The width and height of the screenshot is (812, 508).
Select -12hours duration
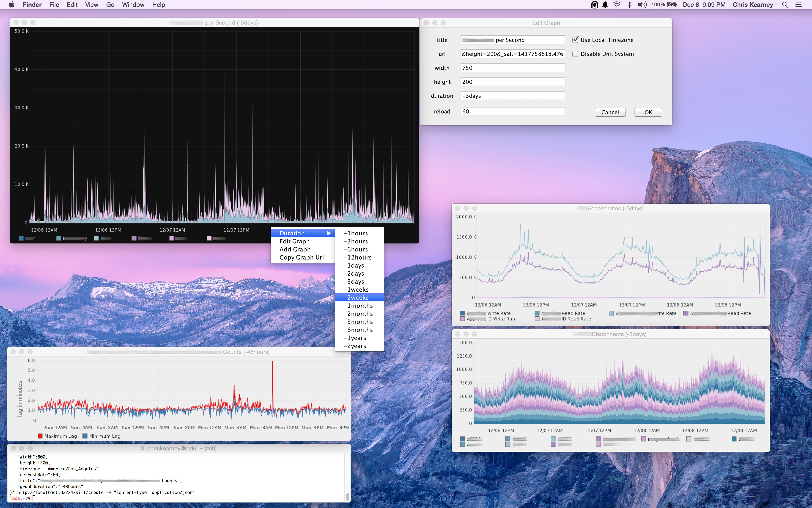[359, 257]
